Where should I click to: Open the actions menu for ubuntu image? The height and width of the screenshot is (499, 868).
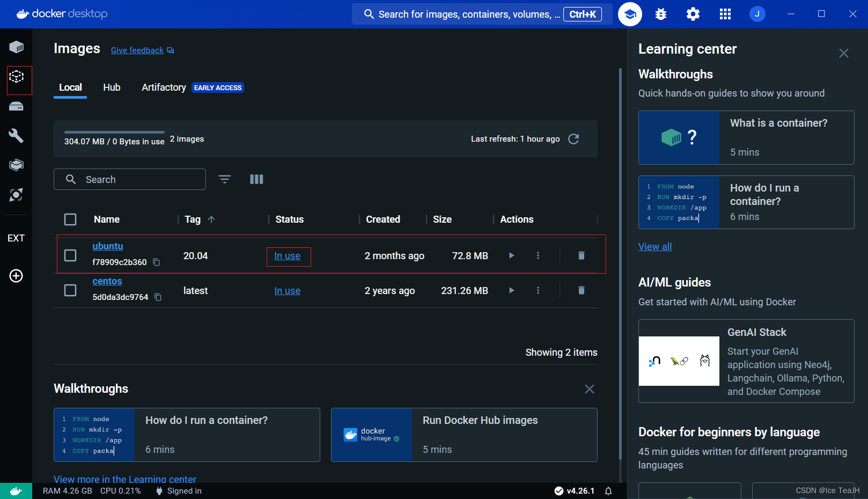(x=538, y=255)
